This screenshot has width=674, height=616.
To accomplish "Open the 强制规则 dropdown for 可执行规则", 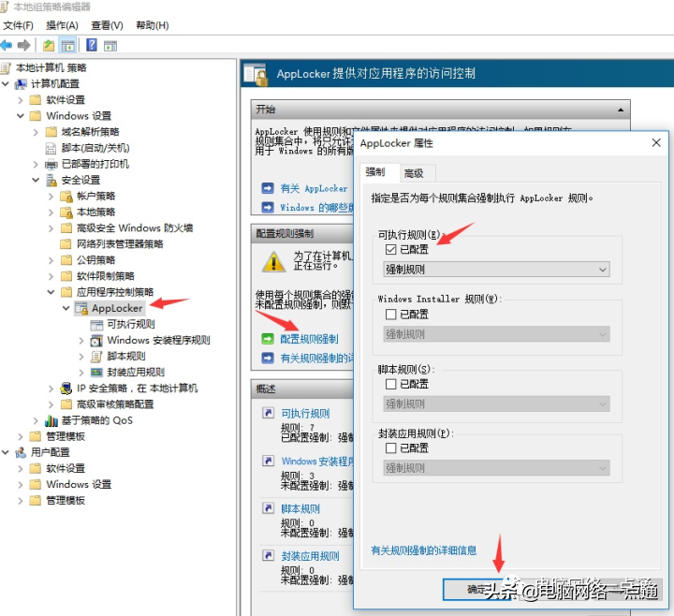I will (x=496, y=270).
